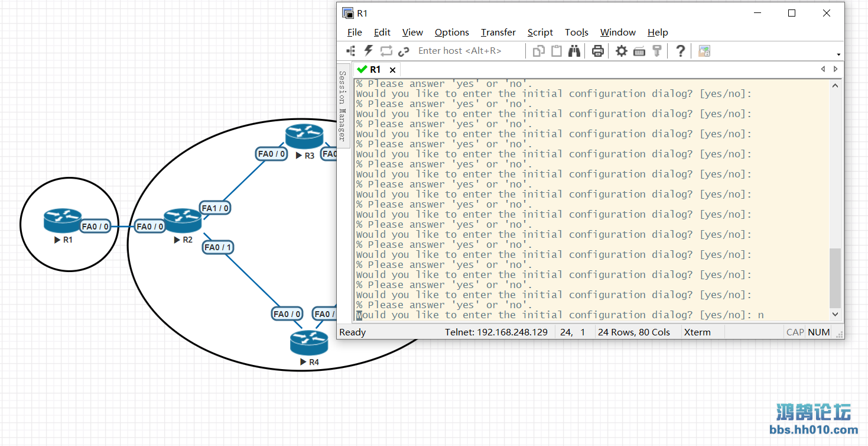
Task: Open Help question mark icon
Action: click(680, 51)
